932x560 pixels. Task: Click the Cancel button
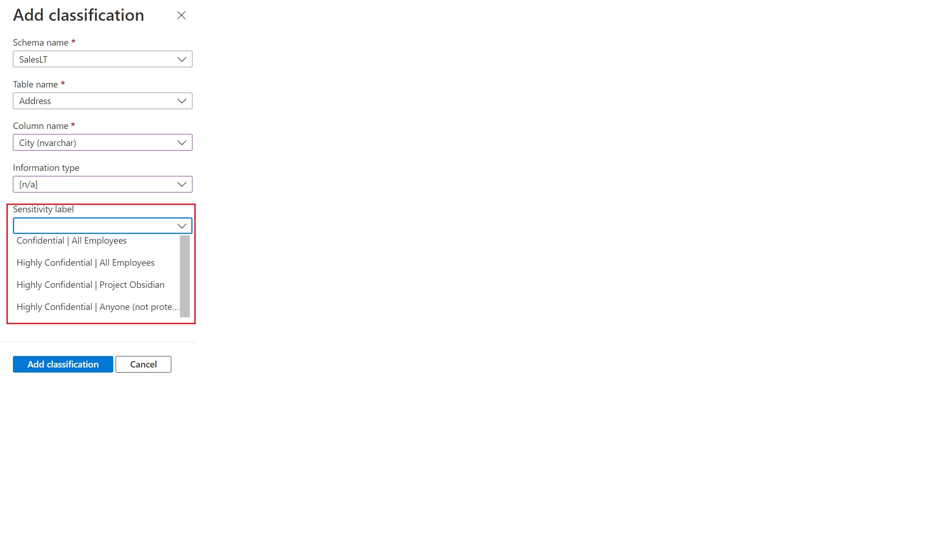coord(142,363)
